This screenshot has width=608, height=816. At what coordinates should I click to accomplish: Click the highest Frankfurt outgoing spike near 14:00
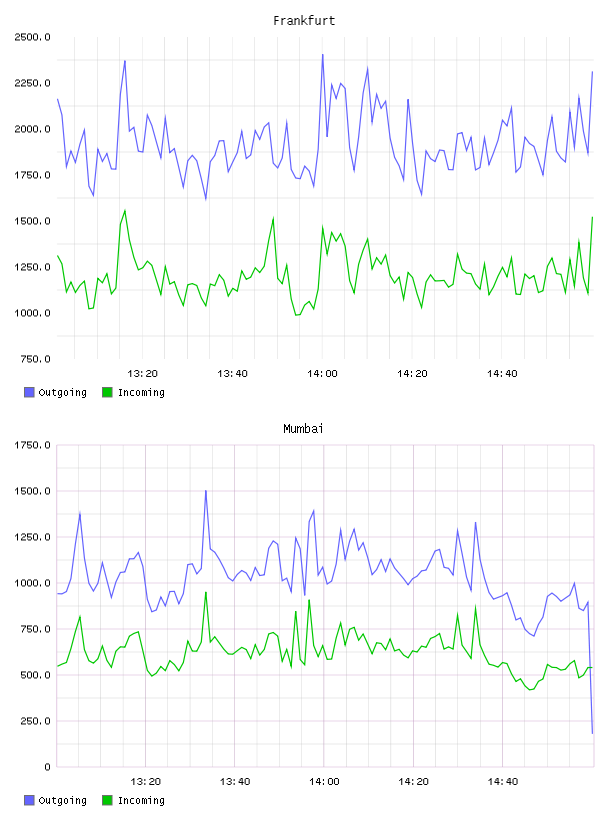(323, 55)
